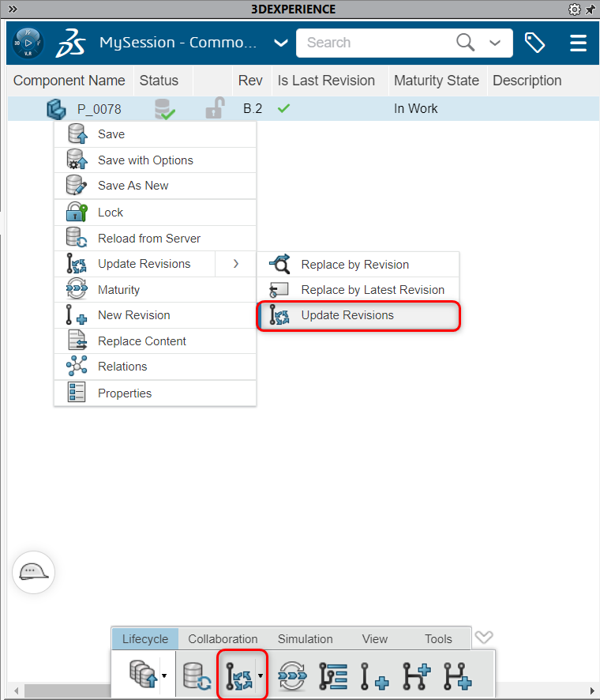Switch to the Tools tab
Image resolution: width=600 pixels, height=700 pixels.
click(x=438, y=639)
